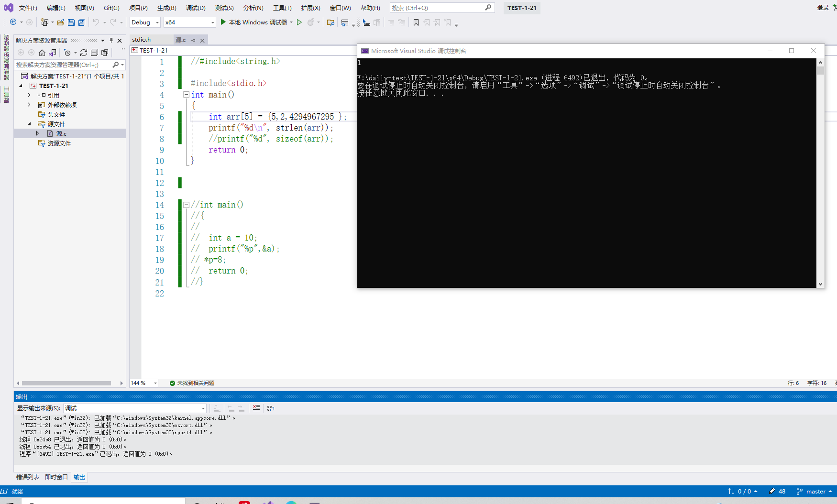
Task: Collapse the TEST-1-21 project node
Action: 21,86
